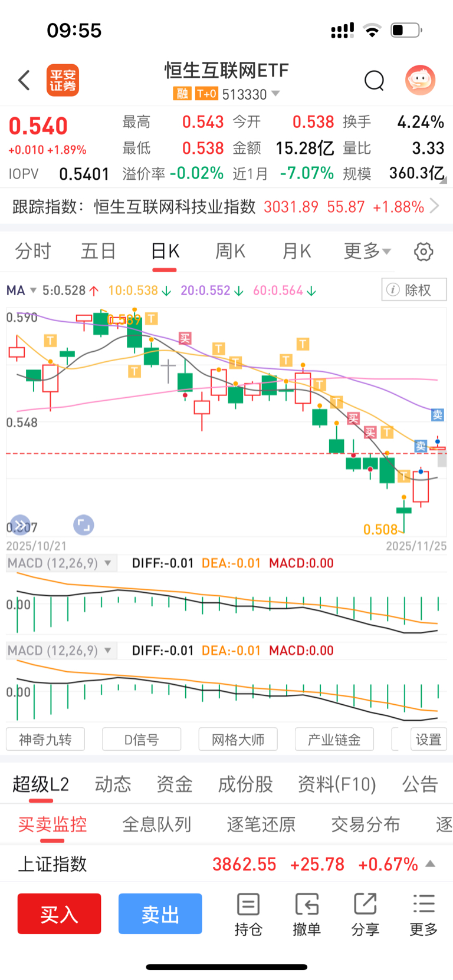Tap the blue 卖出 sell button
453x980 pixels.
[160, 913]
